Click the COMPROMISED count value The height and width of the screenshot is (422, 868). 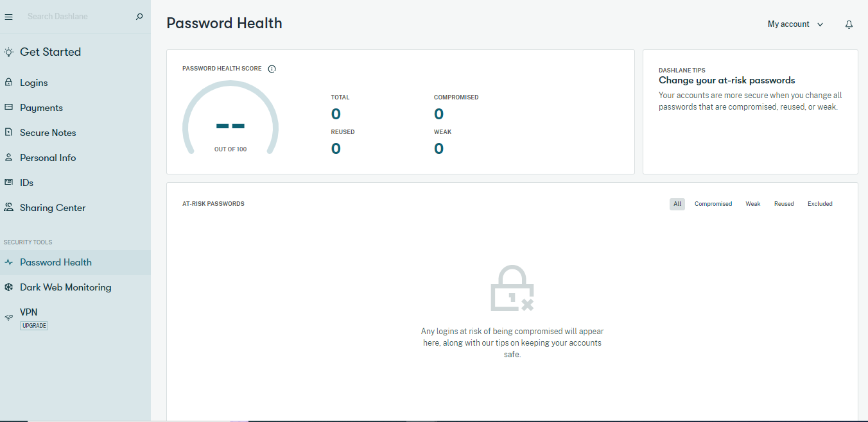[x=438, y=114]
